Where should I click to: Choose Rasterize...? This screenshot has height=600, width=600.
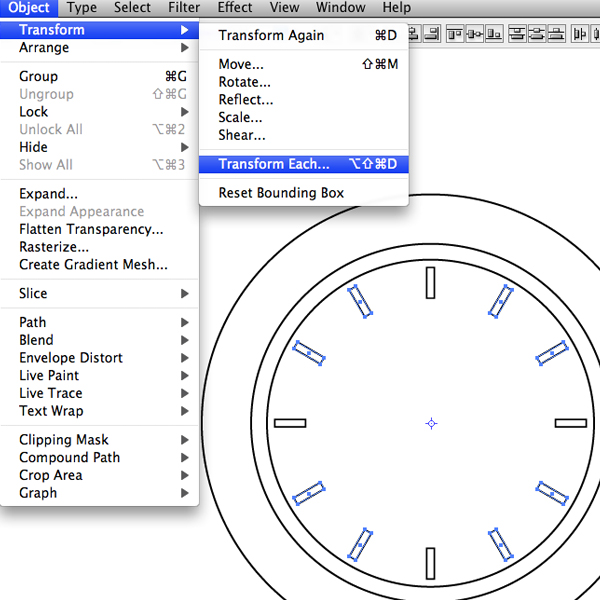pos(99,247)
